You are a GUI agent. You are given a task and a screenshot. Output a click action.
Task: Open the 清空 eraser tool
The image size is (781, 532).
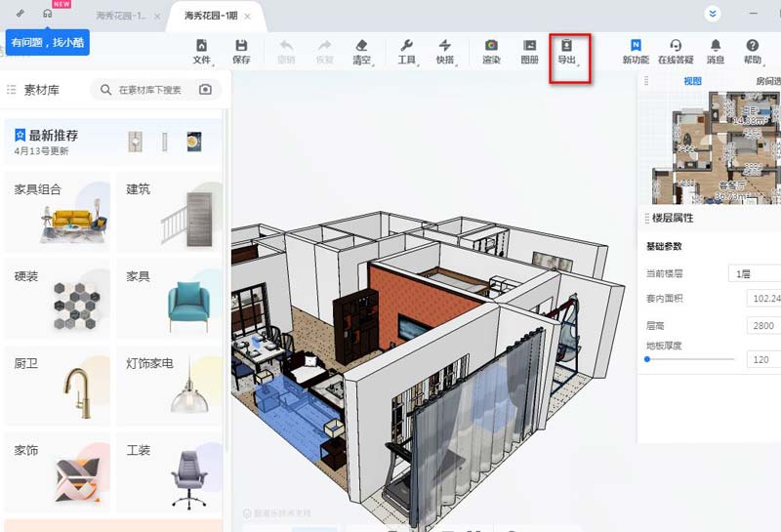[x=362, y=52]
